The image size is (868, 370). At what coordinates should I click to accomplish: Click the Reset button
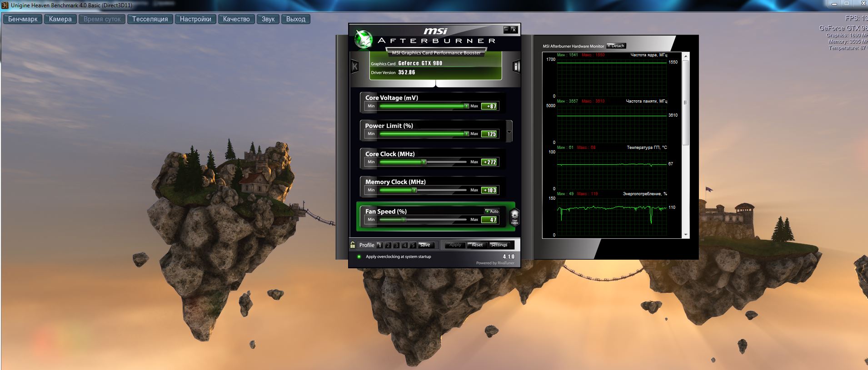[x=477, y=245]
